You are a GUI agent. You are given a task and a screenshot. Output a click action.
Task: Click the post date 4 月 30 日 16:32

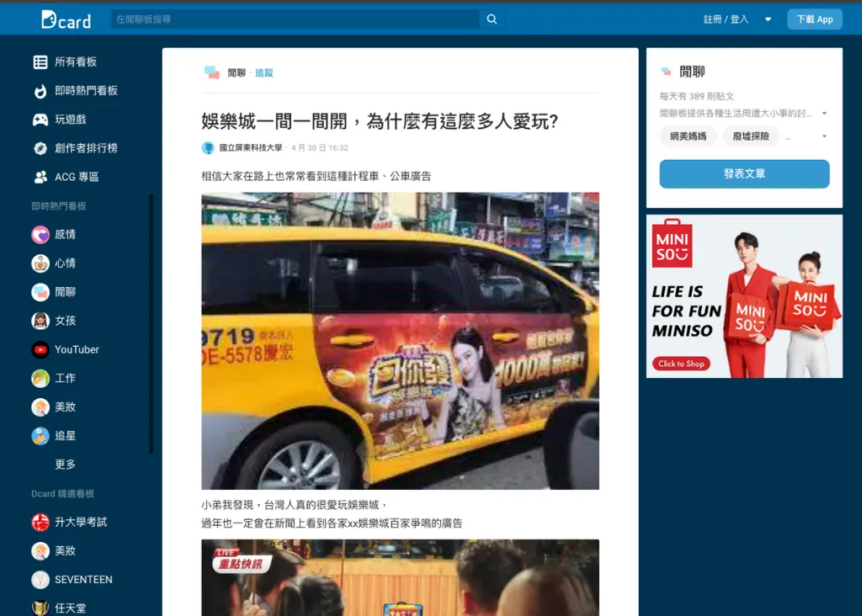[x=319, y=148]
